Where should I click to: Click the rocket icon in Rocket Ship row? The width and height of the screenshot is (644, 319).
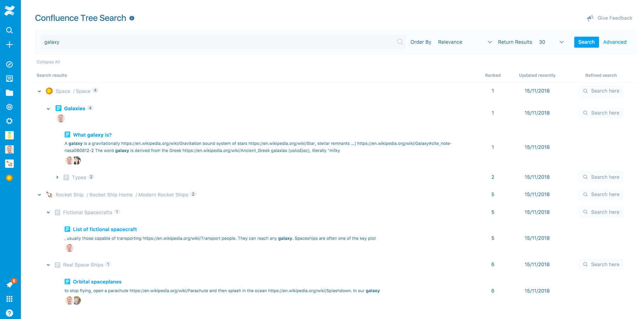pos(49,195)
